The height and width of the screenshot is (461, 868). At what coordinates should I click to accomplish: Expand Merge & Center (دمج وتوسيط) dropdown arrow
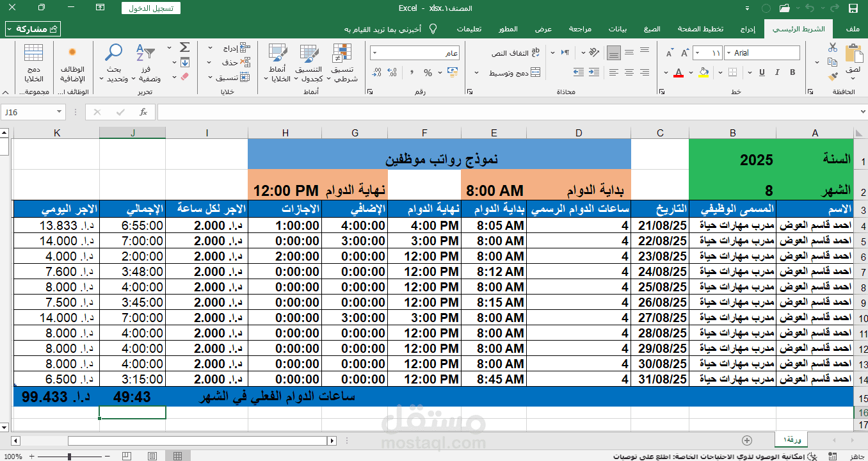476,72
